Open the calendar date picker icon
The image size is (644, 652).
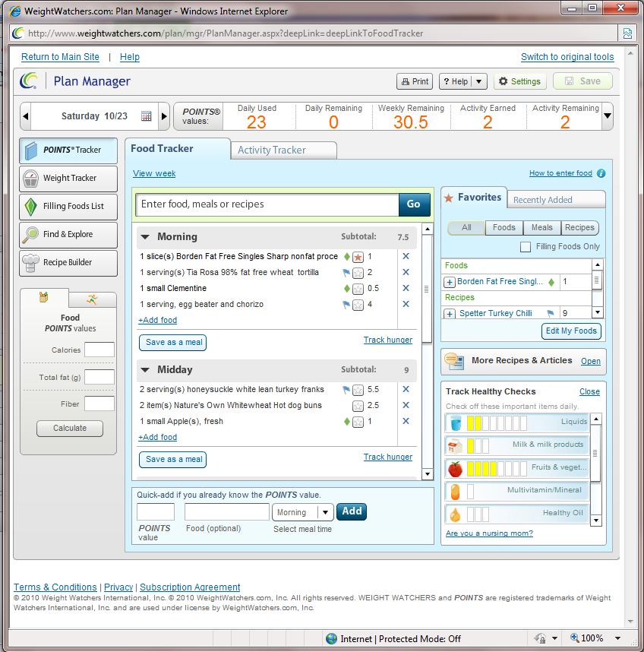[x=147, y=116]
